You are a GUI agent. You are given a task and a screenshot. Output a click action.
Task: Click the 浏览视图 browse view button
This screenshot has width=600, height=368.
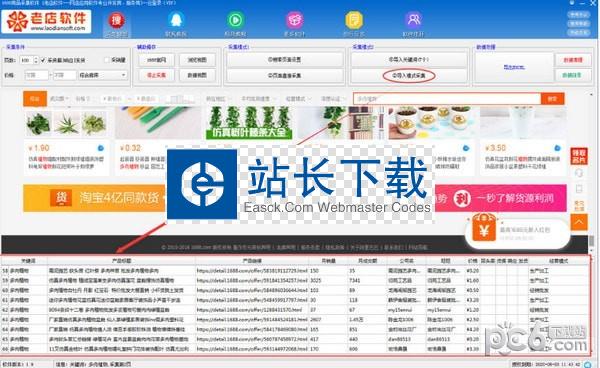(x=197, y=60)
